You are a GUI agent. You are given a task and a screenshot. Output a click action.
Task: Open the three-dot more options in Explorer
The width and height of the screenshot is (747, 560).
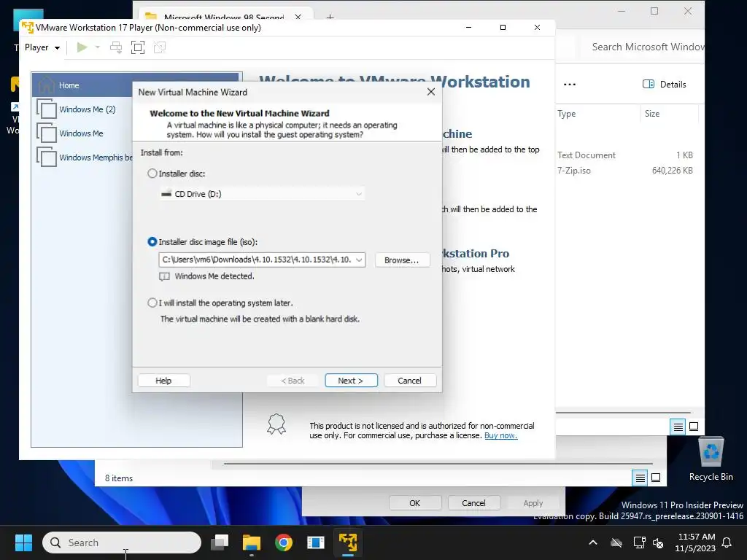coord(569,85)
